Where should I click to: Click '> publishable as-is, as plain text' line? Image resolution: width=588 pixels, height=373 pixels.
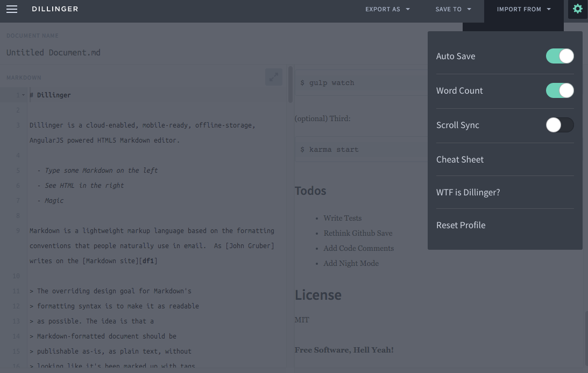111,351
